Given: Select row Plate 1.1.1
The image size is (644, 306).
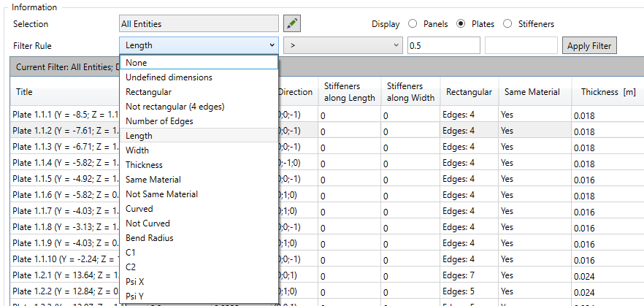Looking at the screenshot, I should coord(65,115).
